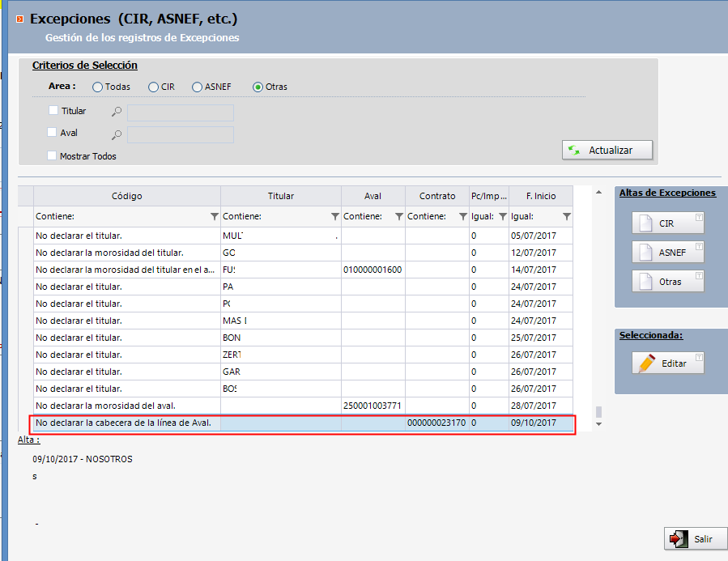Image resolution: width=728 pixels, height=561 pixels.
Task: Click aval number 010000001600 cell
Action: [373, 270]
